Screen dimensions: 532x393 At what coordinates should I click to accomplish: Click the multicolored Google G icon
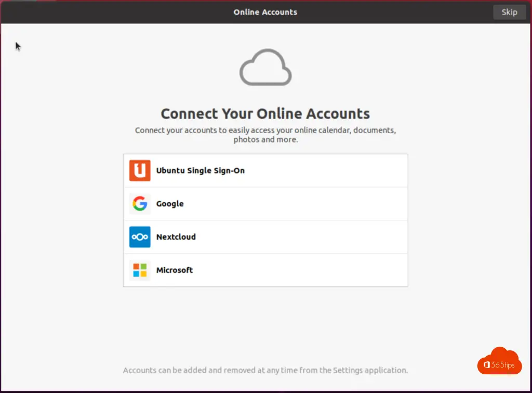[140, 204]
